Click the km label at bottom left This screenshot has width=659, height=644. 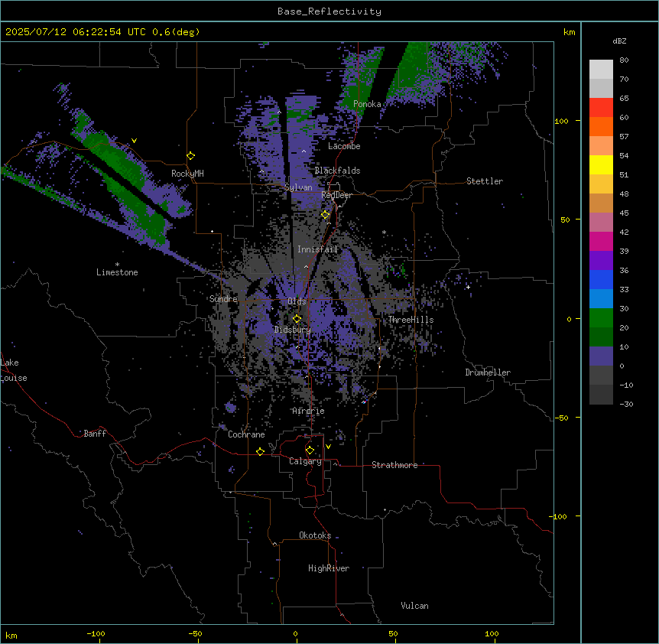(x=11, y=635)
